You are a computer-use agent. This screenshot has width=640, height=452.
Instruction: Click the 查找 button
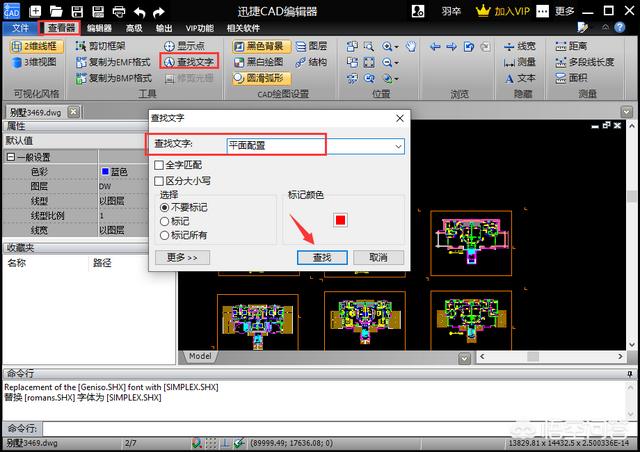pos(322,258)
